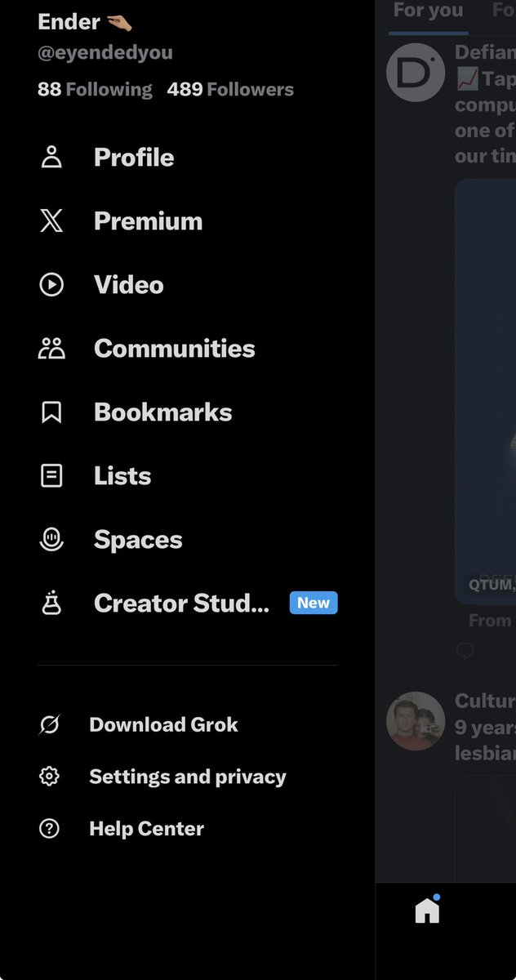View the 88 Following list

95,89
